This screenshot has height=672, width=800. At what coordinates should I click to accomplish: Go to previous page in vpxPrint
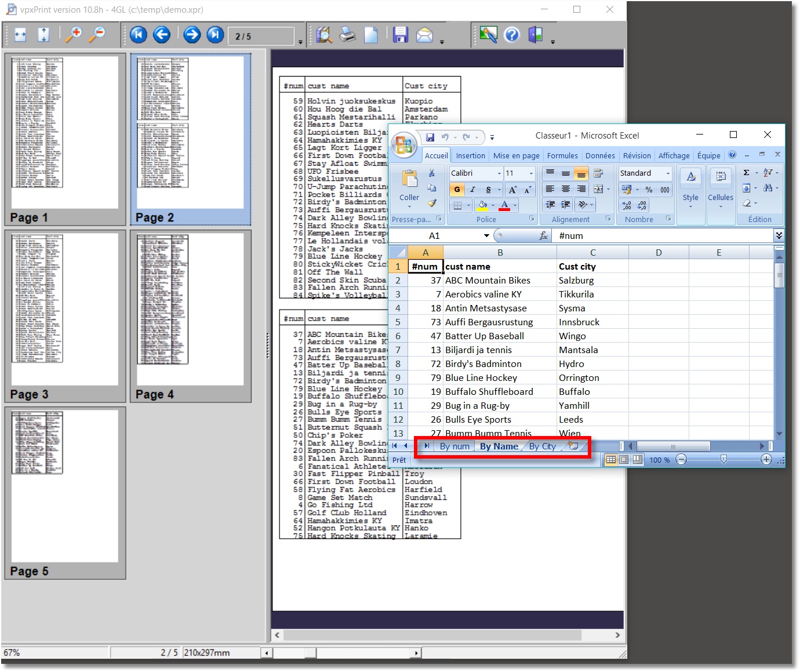coord(162,35)
